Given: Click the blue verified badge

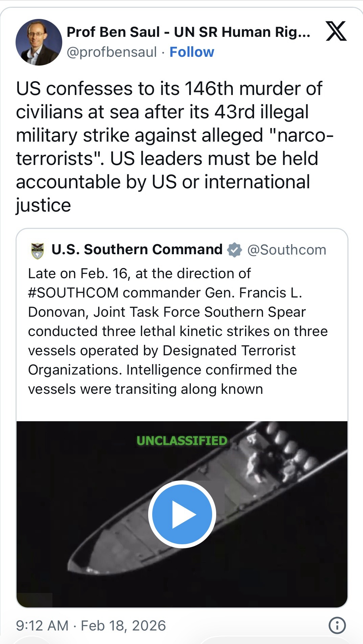Looking at the screenshot, I should 234,250.
